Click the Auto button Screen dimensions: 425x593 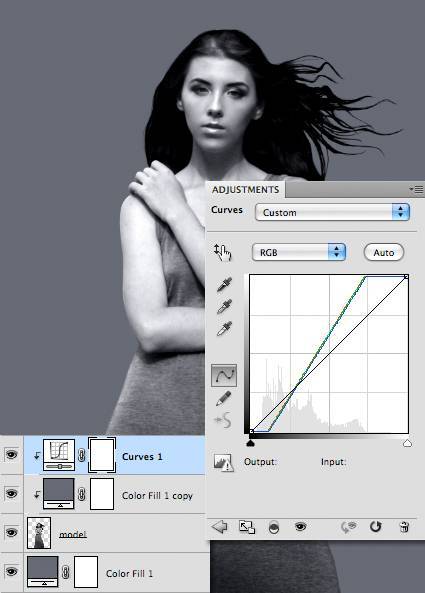[x=384, y=252]
